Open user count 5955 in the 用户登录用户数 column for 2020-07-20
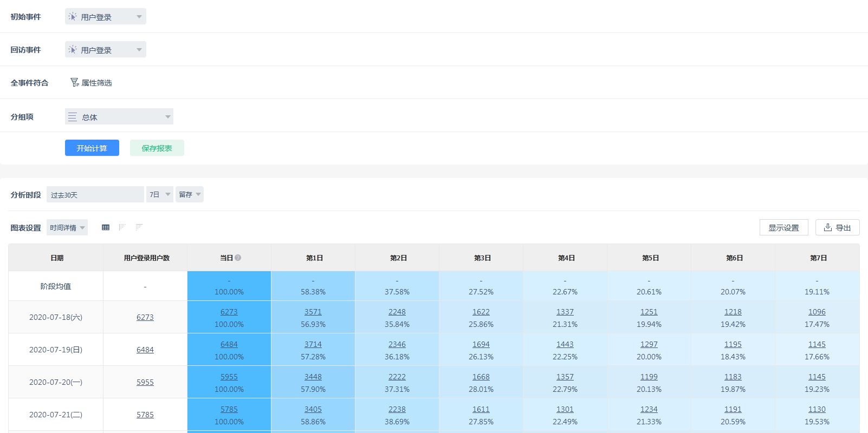 click(x=145, y=382)
